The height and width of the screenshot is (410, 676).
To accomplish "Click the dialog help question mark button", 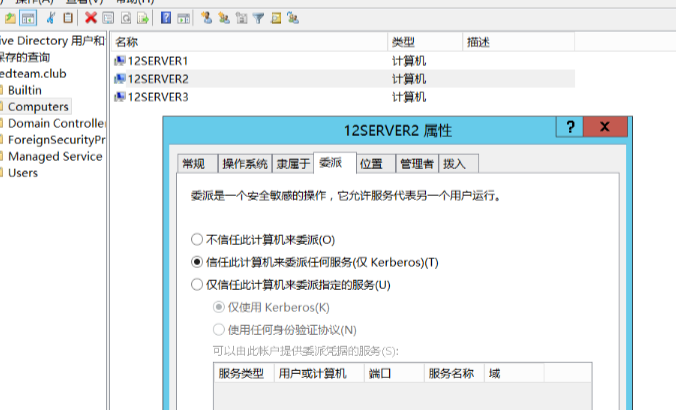I will 570,128.
